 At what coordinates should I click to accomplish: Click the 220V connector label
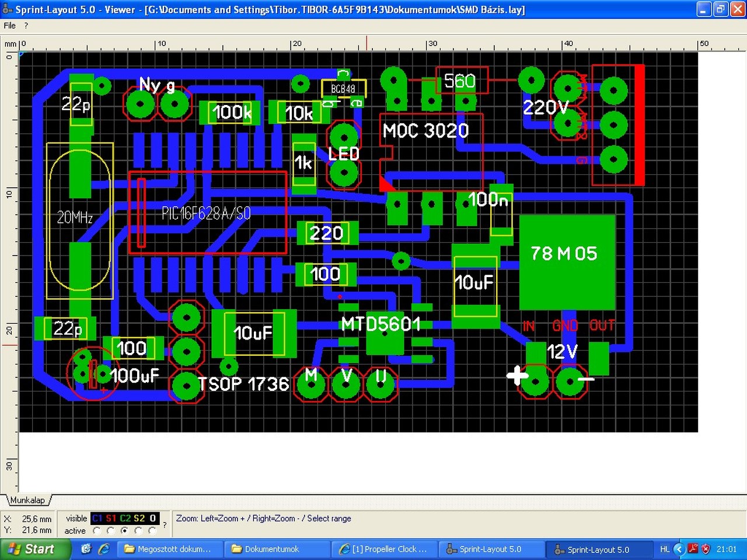click(545, 107)
